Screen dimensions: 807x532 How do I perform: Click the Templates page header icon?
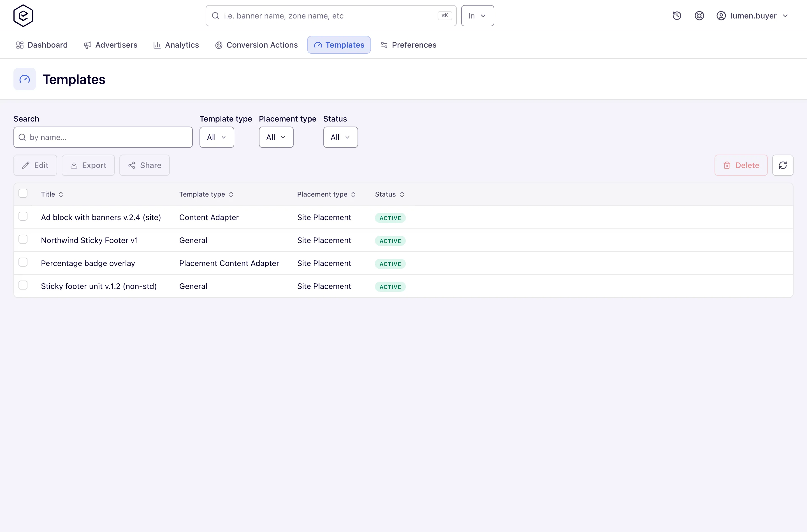24,79
